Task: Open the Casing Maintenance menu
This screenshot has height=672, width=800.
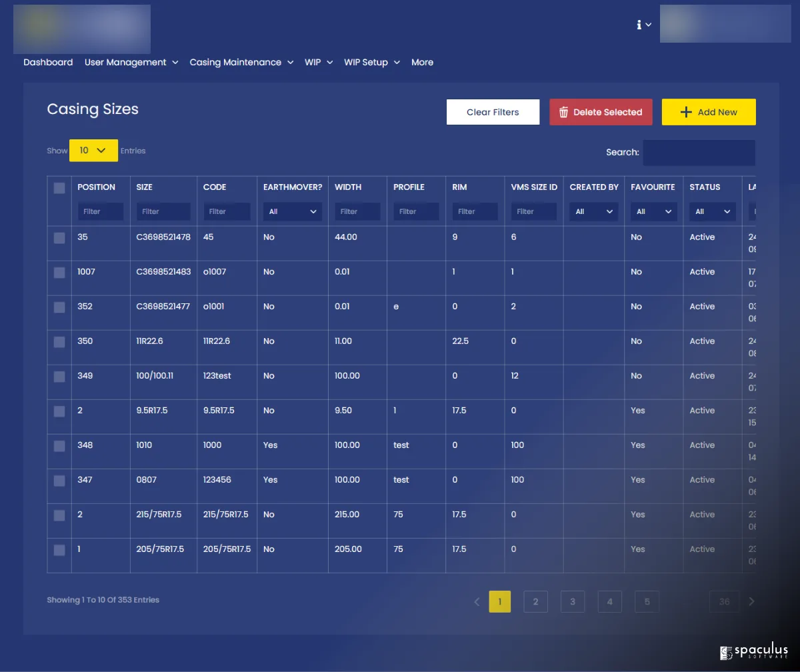Action: (x=241, y=63)
